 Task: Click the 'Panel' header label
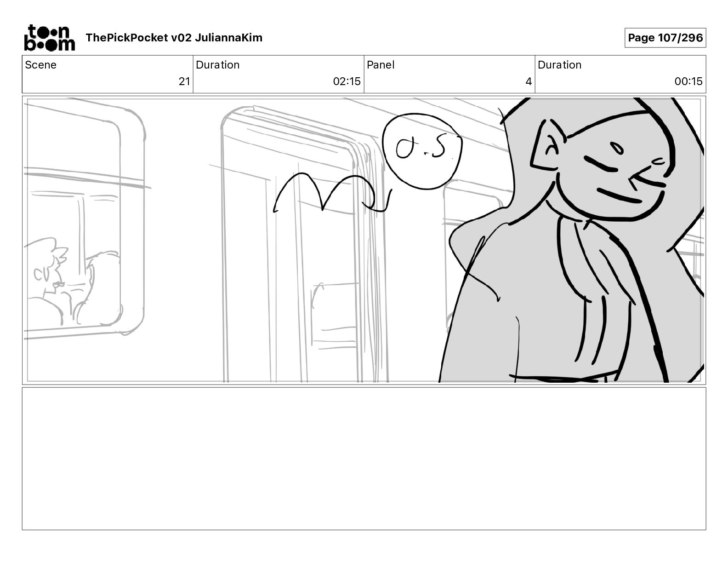click(381, 65)
